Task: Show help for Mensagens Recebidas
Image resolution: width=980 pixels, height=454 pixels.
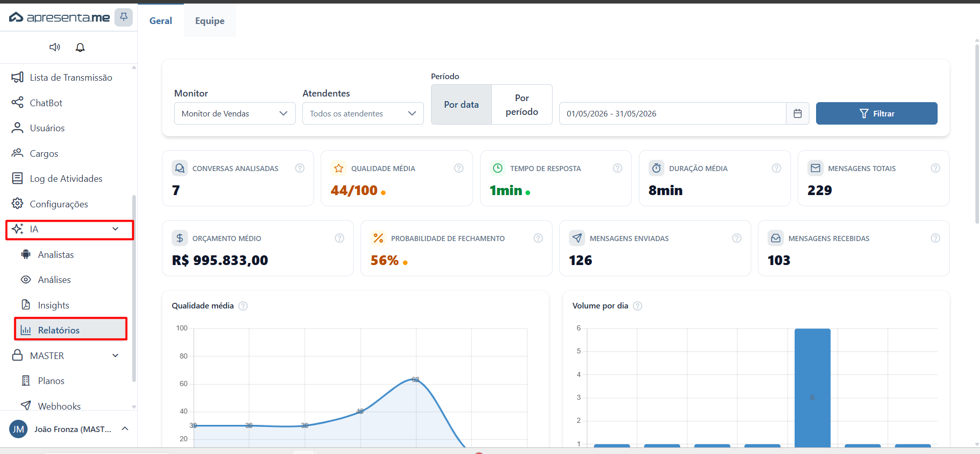Action: coord(936,238)
